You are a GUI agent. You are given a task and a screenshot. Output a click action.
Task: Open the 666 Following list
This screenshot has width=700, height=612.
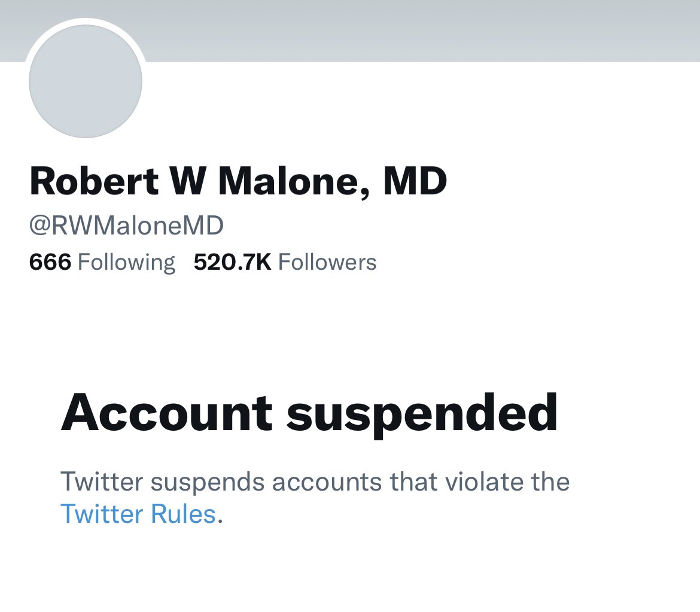102,262
